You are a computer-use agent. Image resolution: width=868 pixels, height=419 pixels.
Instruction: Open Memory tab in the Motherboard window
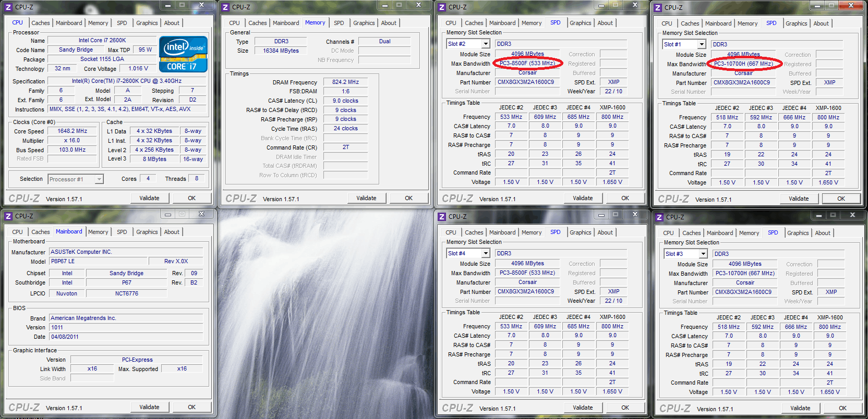pos(98,232)
